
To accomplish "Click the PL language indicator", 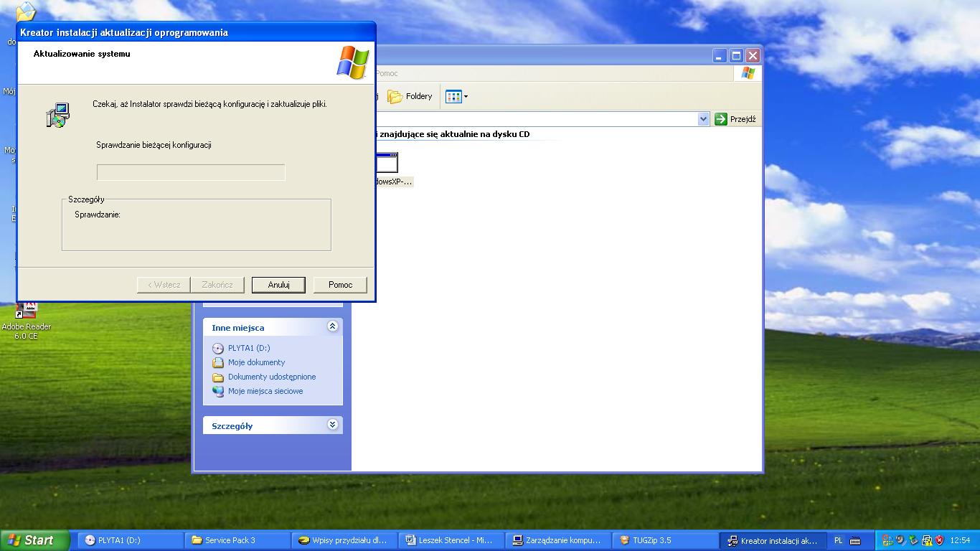I will tap(839, 540).
